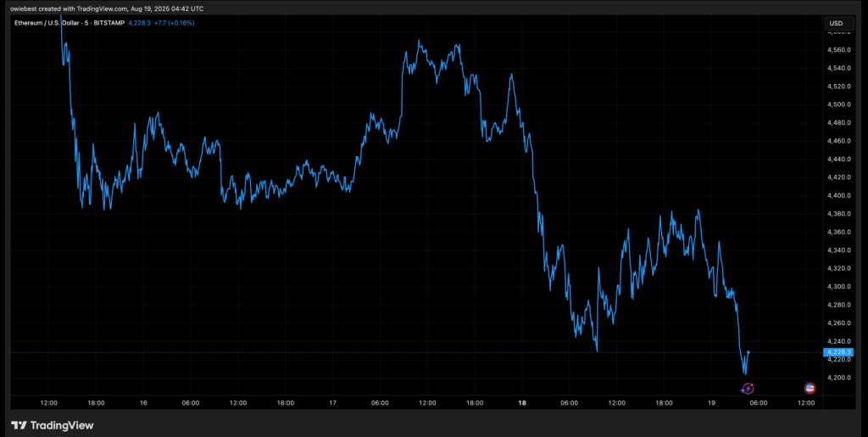Click the +7.7 (+0.18%) change value
Viewport: 868px width, 437px height.
pyautogui.click(x=175, y=23)
